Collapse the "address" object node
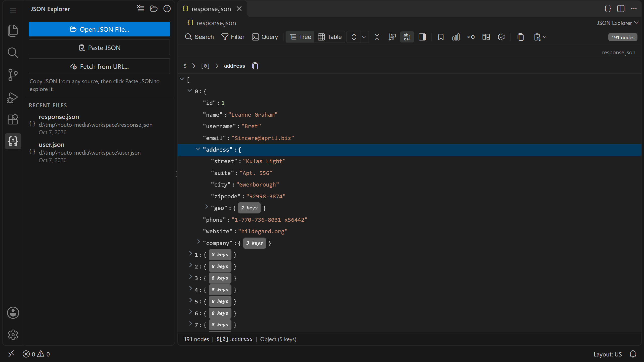The height and width of the screenshot is (362, 644). [198, 149]
